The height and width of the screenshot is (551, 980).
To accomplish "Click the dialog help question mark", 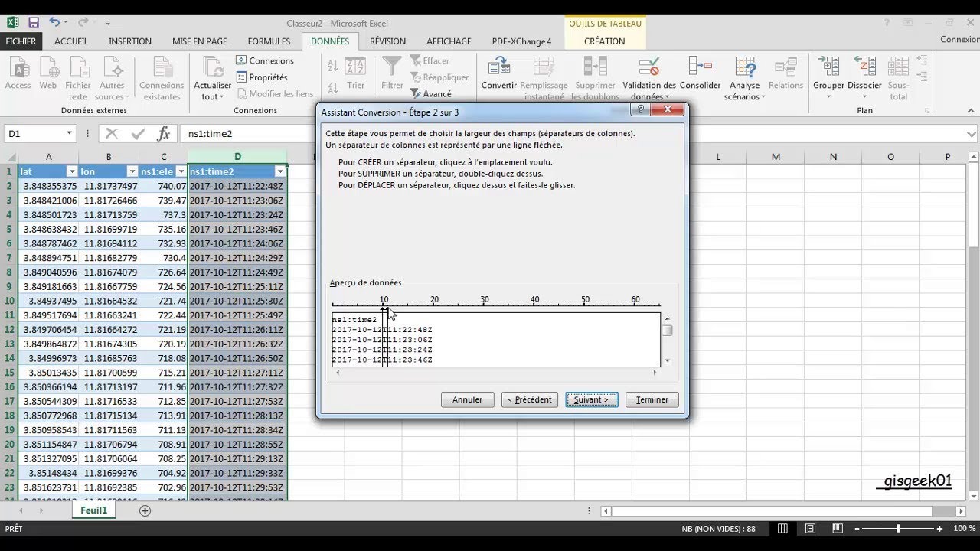I will (640, 109).
